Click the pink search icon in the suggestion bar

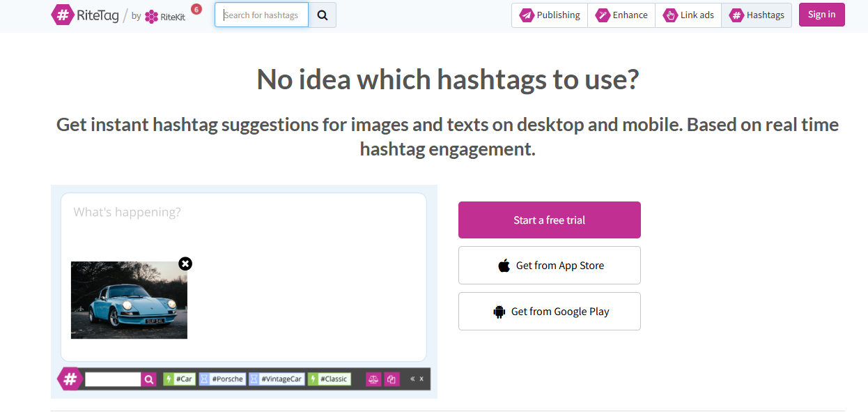[148, 379]
